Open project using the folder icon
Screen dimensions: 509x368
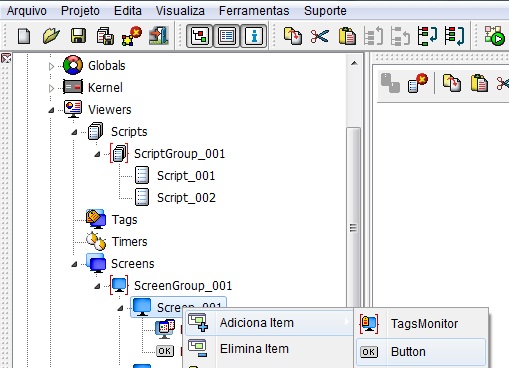[51, 36]
